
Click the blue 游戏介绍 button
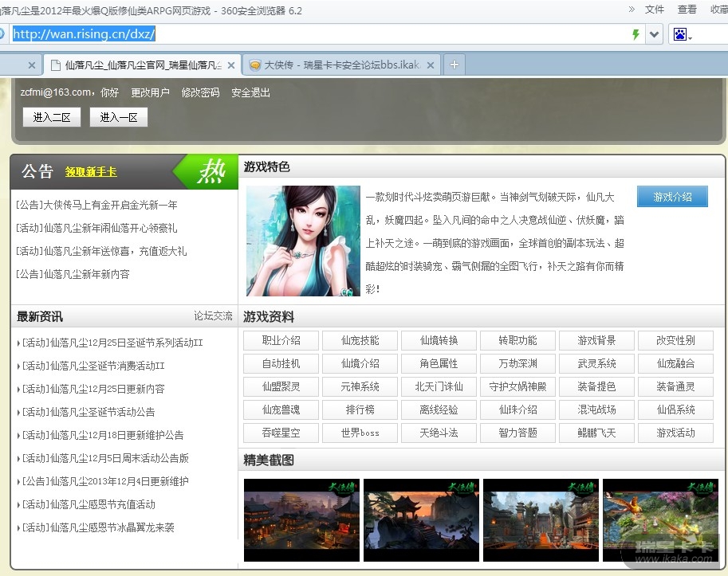[672, 197]
